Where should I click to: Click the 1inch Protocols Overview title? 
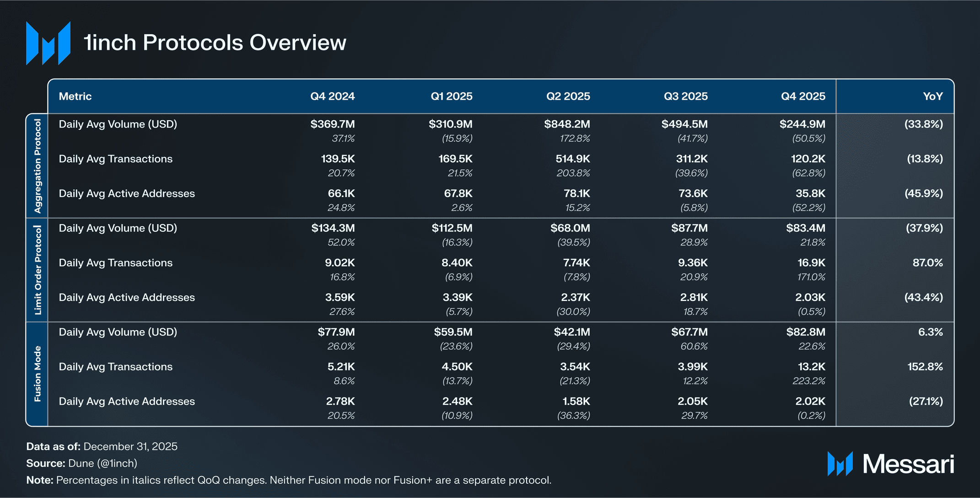click(x=215, y=43)
